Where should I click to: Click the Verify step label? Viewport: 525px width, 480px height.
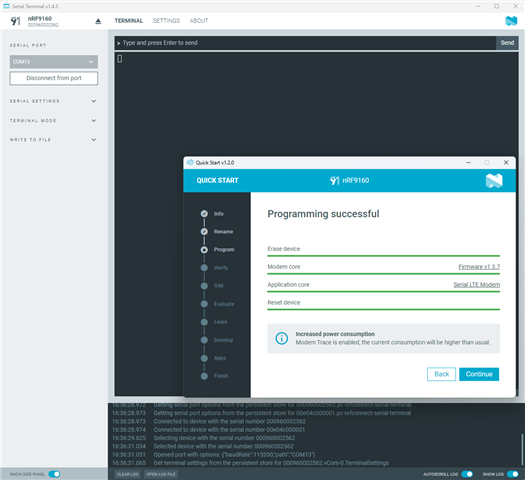click(x=221, y=268)
